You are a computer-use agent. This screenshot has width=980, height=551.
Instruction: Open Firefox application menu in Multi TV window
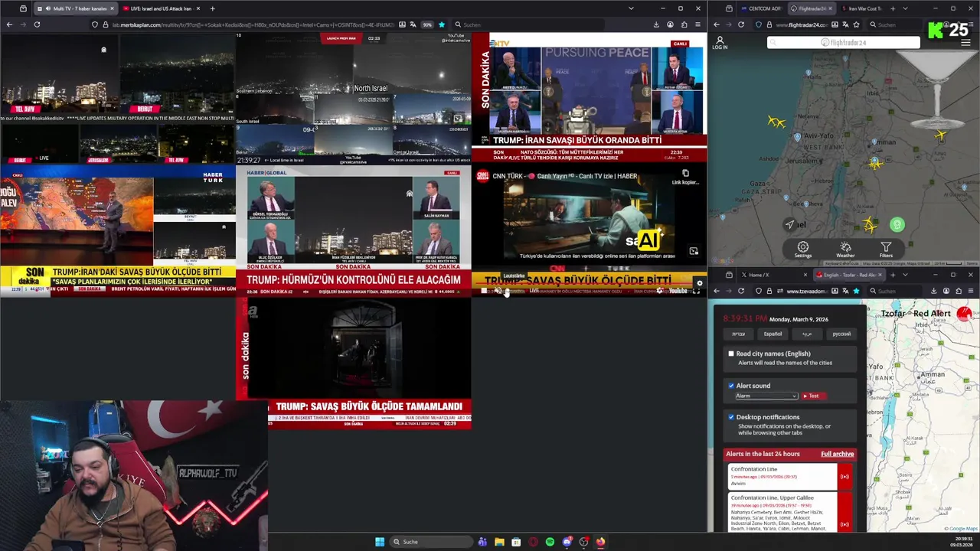coord(697,24)
